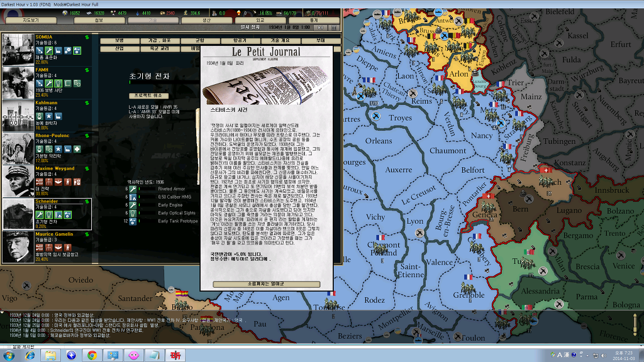Viewport: 644px width, 362px height.
Task: Select the 기갑, 화포 armor tech category
Action: coord(159,41)
